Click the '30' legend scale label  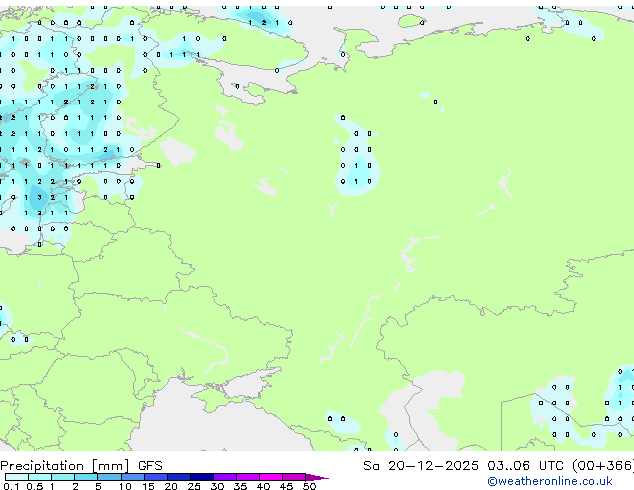217,486
